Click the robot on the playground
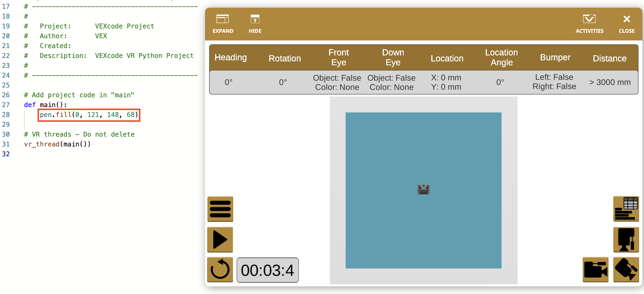This screenshot has width=644, height=294. (423, 189)
